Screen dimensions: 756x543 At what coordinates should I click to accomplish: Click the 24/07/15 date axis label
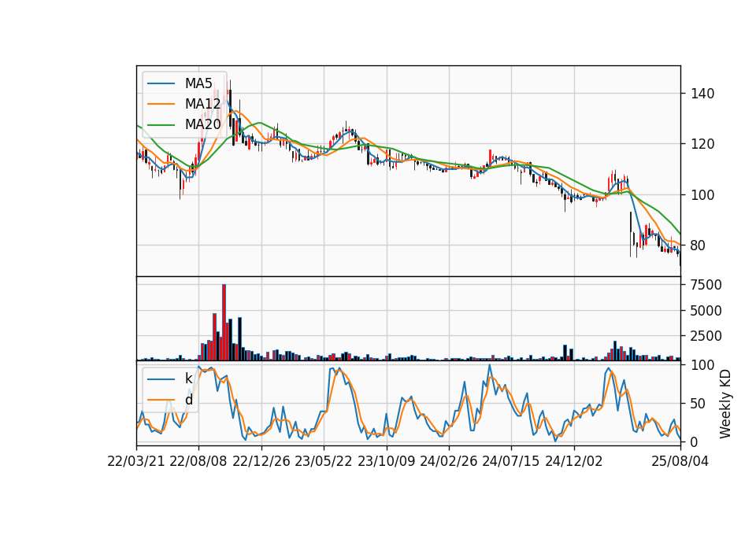point(511,461)
